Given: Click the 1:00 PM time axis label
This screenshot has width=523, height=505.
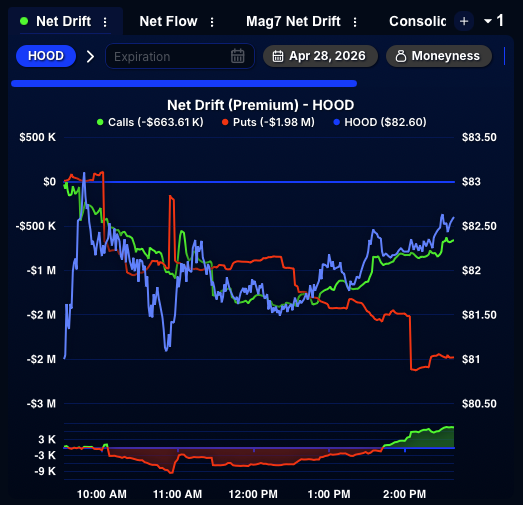Looking at the screenshot, I should pyautogui.click(x=329, y=494).
